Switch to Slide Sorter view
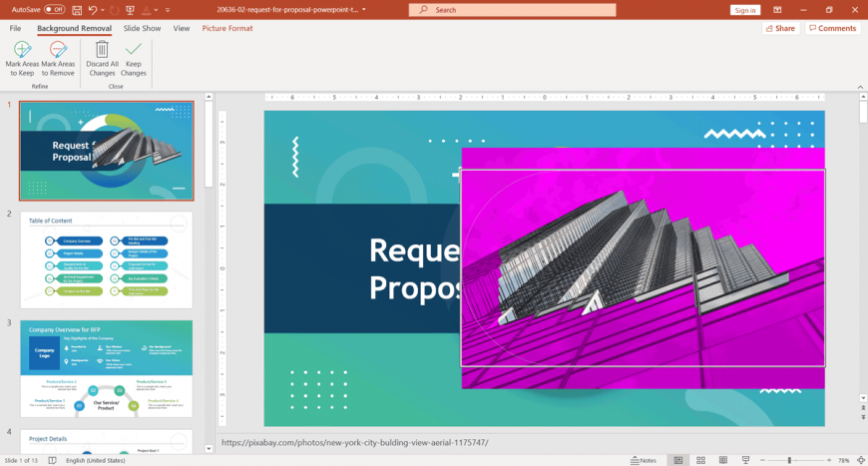Screen dimensions: 868x466 [700, 460]
